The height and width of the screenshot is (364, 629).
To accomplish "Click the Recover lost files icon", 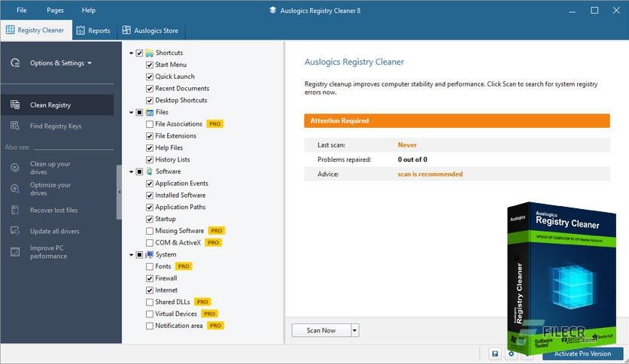I will point(15,210).
